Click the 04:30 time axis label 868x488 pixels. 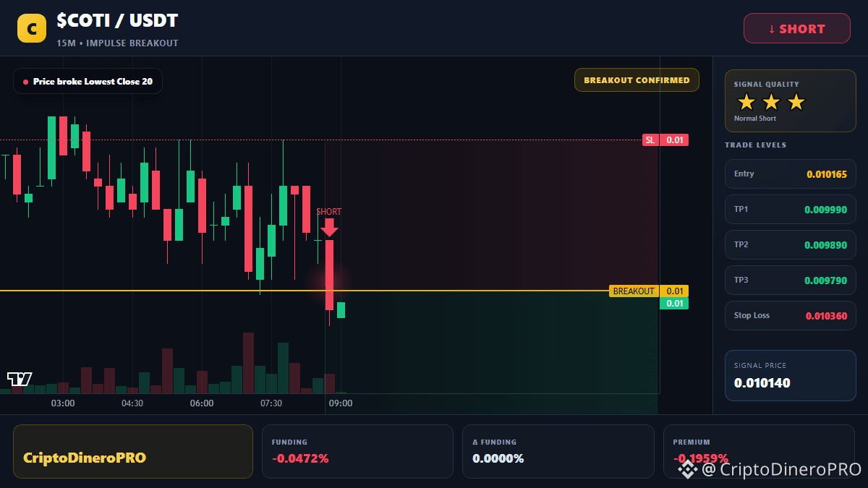coord(132,403)
